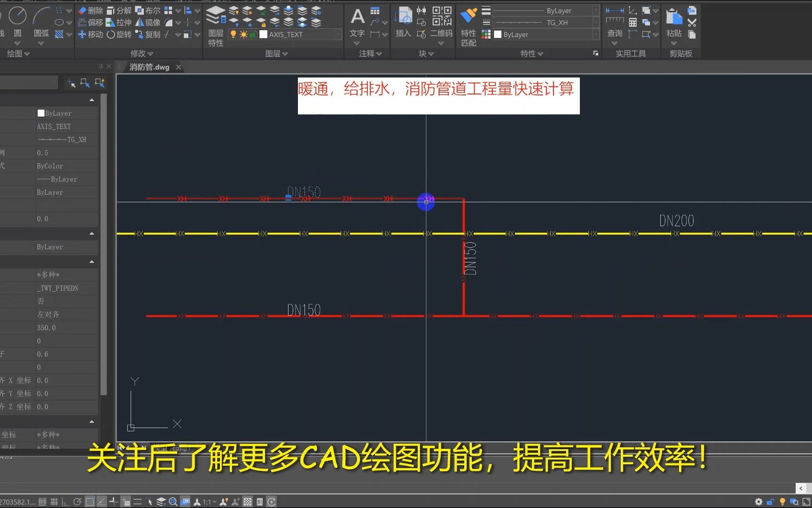This screenshot has width=812, height=508.
Task: Toggle polar tracking in status bar
Action: [78, 502]
